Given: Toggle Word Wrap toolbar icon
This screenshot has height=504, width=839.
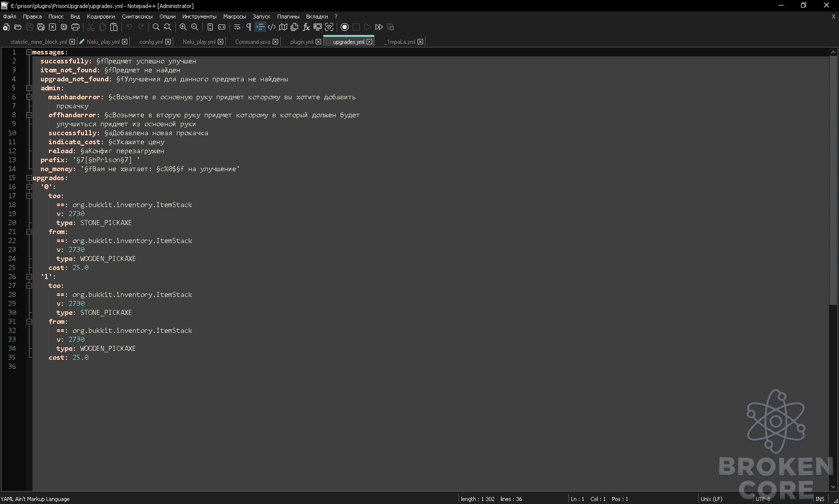Looking at the screenshot, I should point(237,27).
